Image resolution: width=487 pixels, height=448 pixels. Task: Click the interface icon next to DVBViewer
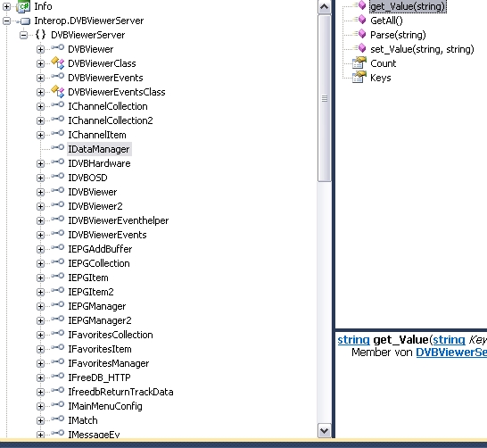(x=58, y=47)
